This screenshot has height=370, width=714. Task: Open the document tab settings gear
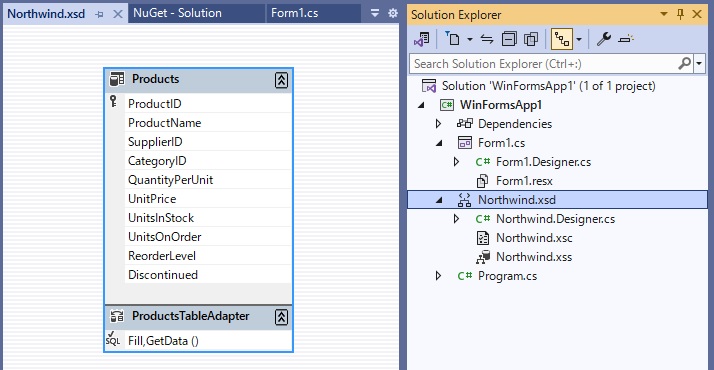click(393, 13)
